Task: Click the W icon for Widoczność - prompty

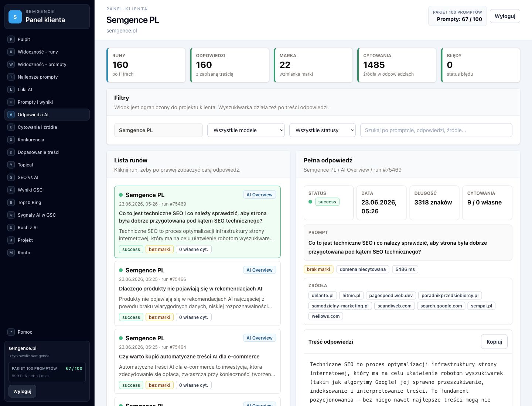Action: click(11, 65)
